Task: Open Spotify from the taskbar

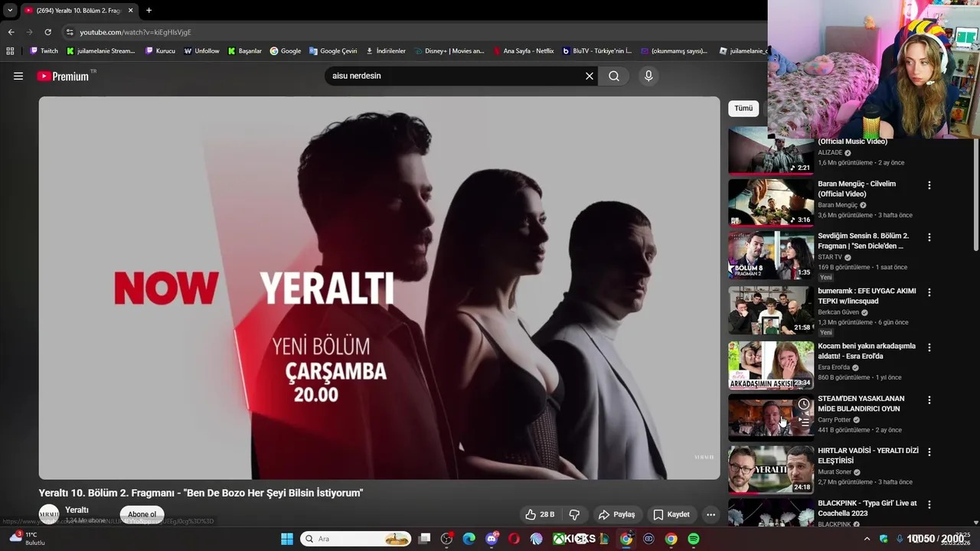Action: pyautogui.click(x=693, y=539)
